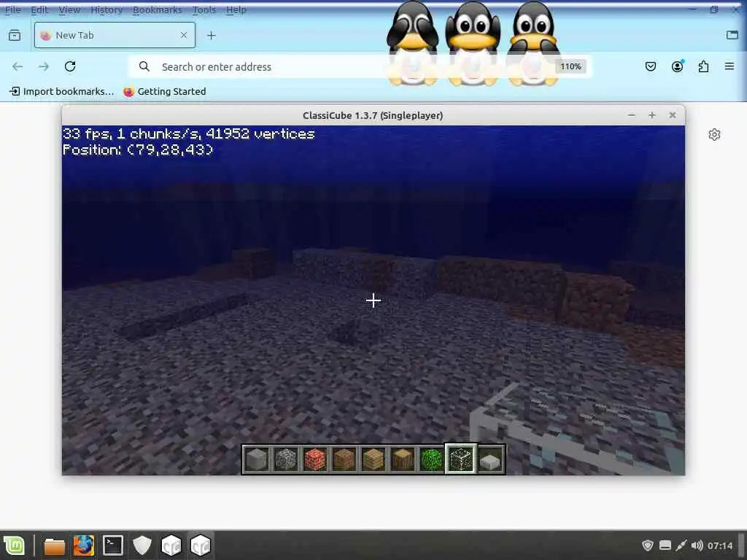Switch to first ClassiCube taskbar entry
The image size is (747, 560).
pos(171,545)
